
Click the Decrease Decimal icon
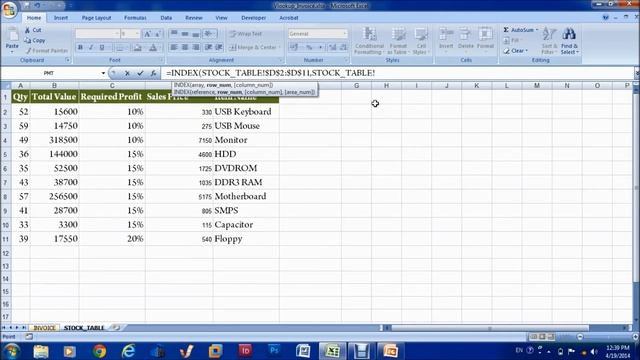(343, 48)
